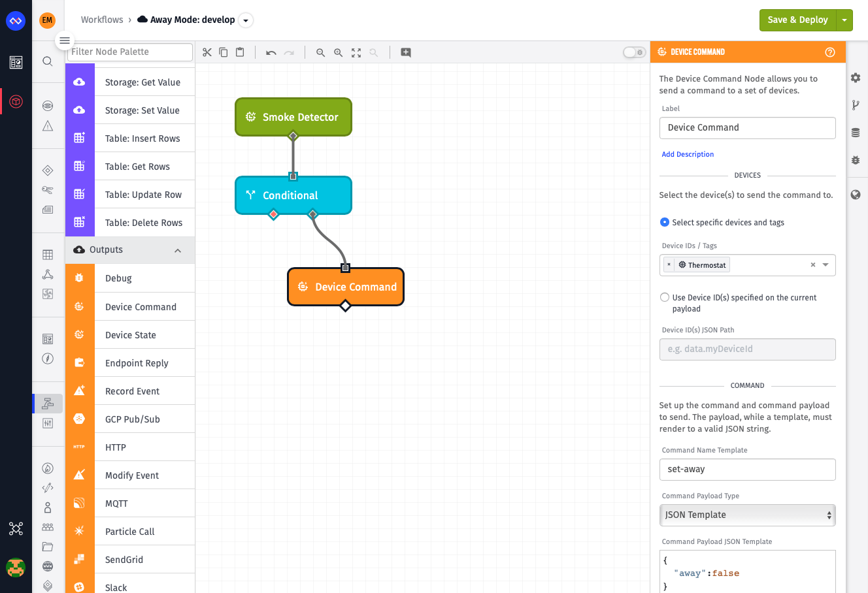
Task: Select the Modify Event palette node
Action: [130, 475]
